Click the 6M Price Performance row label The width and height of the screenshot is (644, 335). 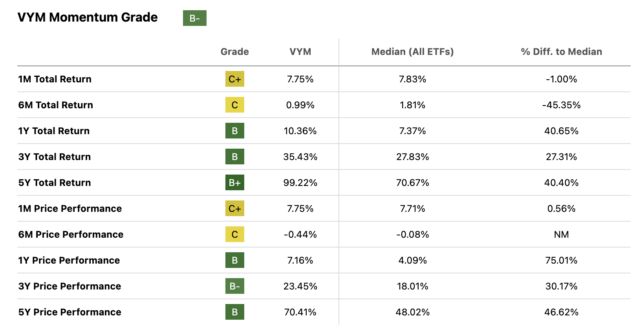(71, 235)
